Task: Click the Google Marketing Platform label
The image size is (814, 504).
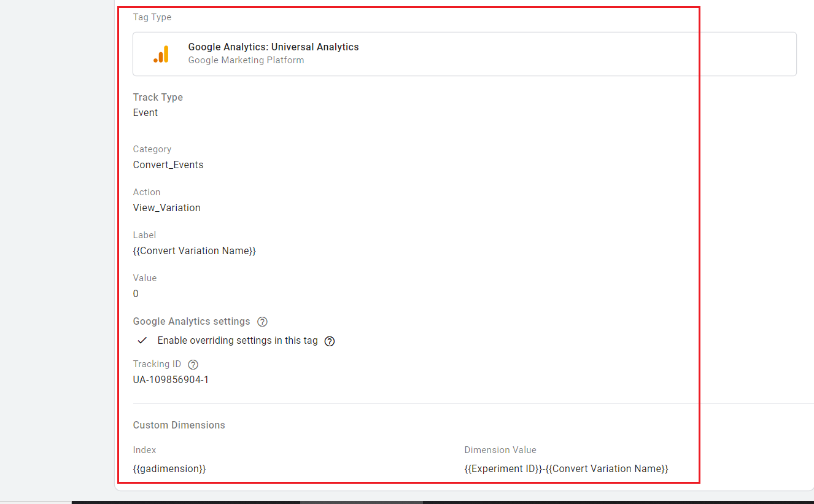Action: [x=246, y=60]
